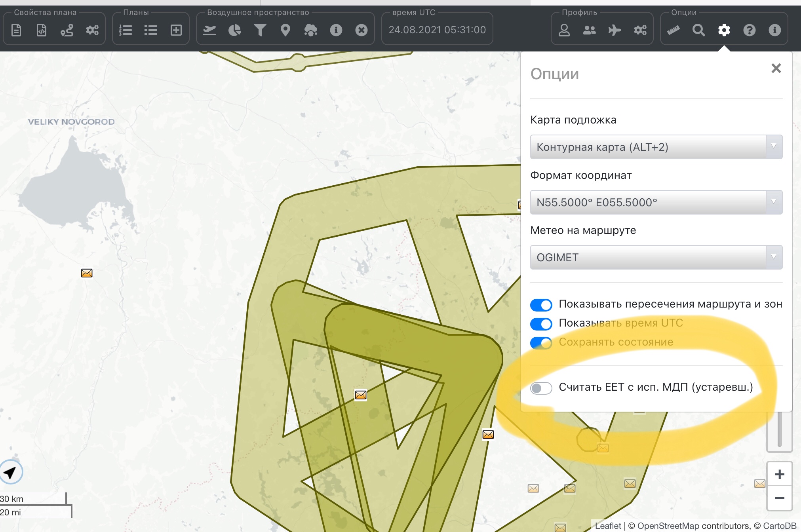Expand the Метео на маршруте OGIMET dropdown
The width and height of the screenshot is (801, 532).
(656, 257)
